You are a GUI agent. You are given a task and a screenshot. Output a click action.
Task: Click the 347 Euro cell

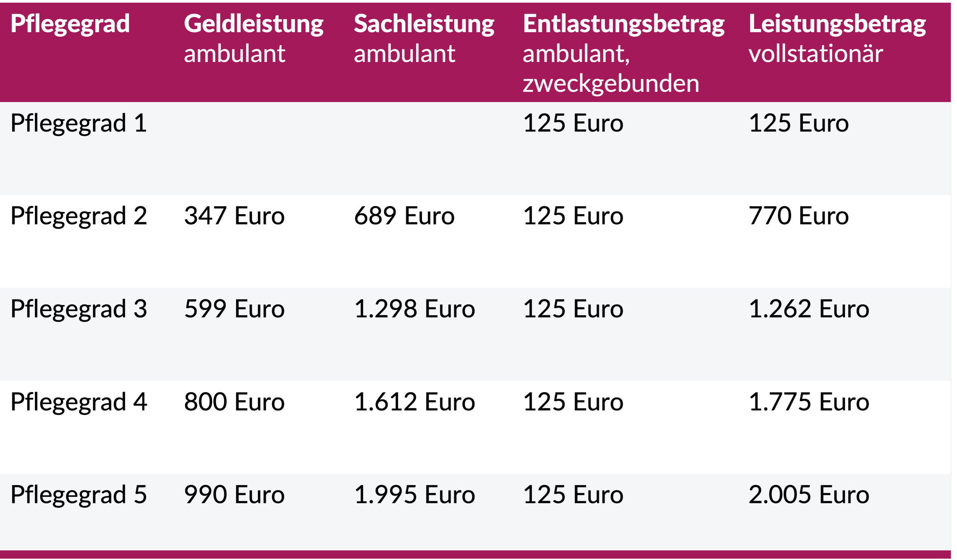(x=234, y=216)
